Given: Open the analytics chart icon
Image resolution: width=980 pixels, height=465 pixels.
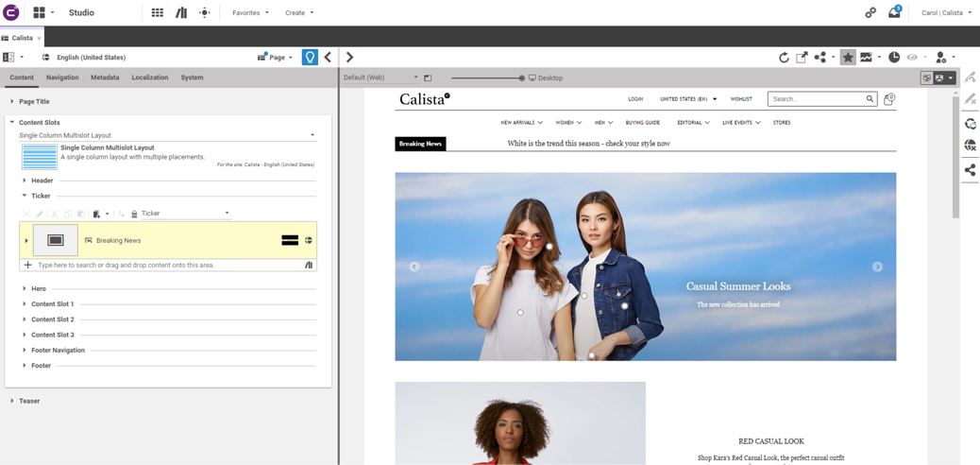Looking at the screenshot, I should click(x=866, y=58).
